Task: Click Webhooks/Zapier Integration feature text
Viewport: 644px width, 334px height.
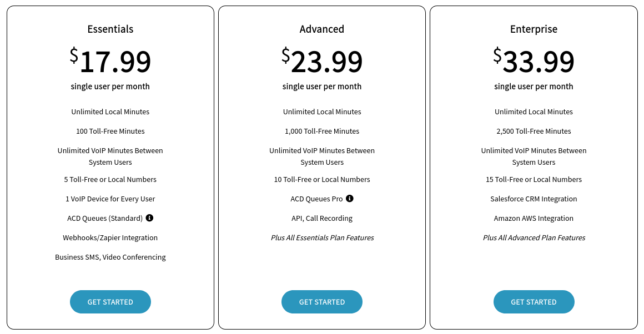Action: coord(110,237)
